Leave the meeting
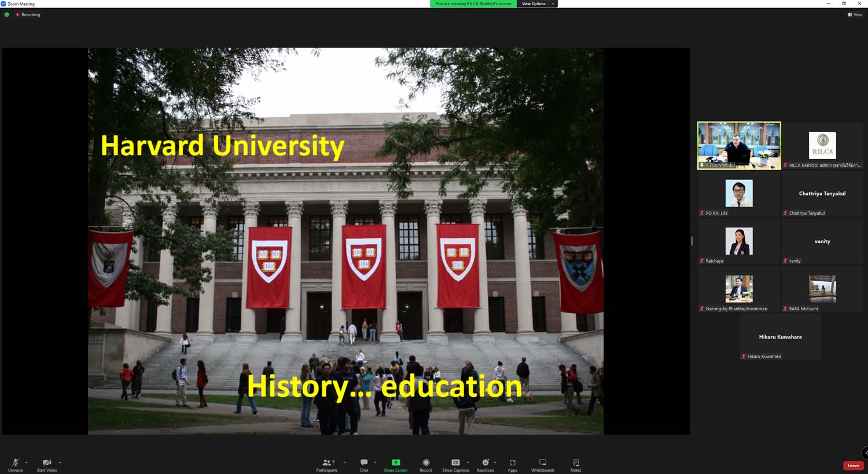868x474 pixels. 853,465
